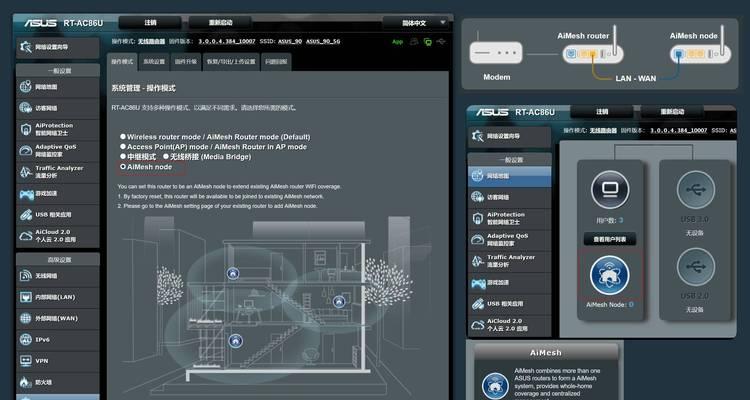This screenshot has height=400, width=750.
Task: Select 中继模式 repeater mode radio button
Action: [123, 156]
